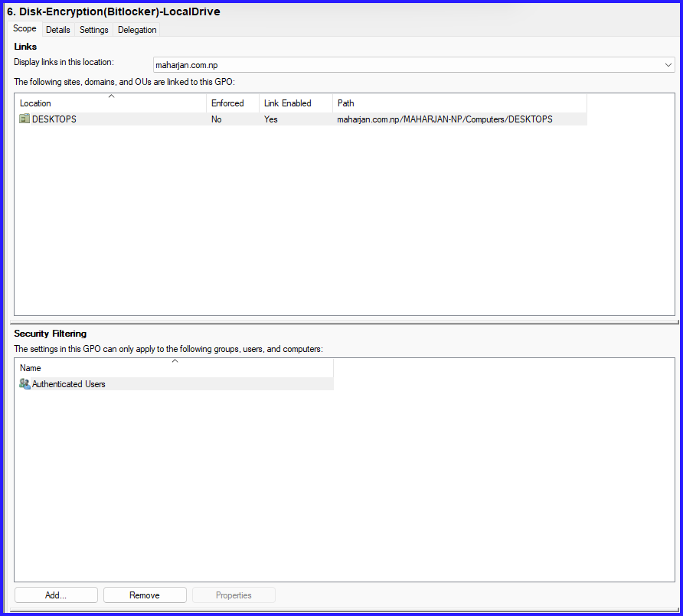The width and height of the screenshot is (683, 616).
Task: Click the Enforced 'No' value for DESKTOPS
Action: pyautogui.click(x=217, y=119)
